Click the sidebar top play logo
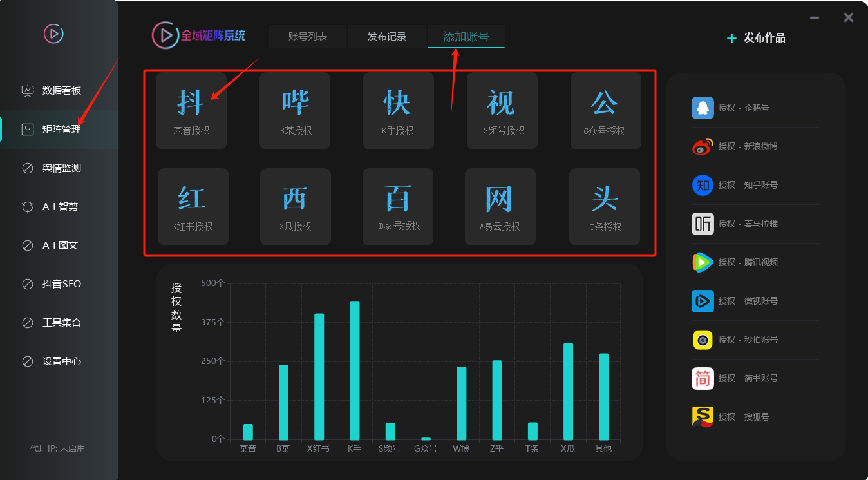868x480 pixels. point(53,34)
